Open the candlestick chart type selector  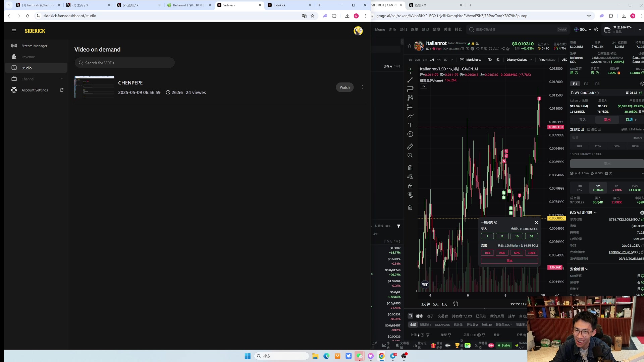(490, 60)
